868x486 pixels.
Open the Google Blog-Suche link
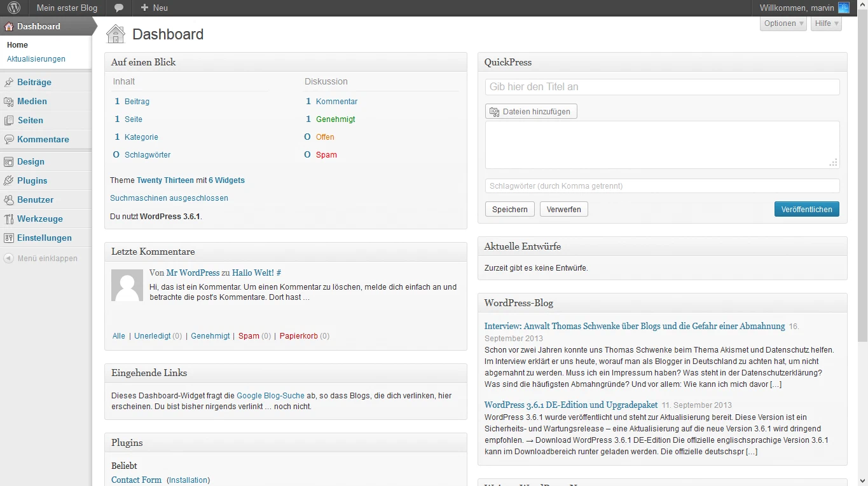270,396
